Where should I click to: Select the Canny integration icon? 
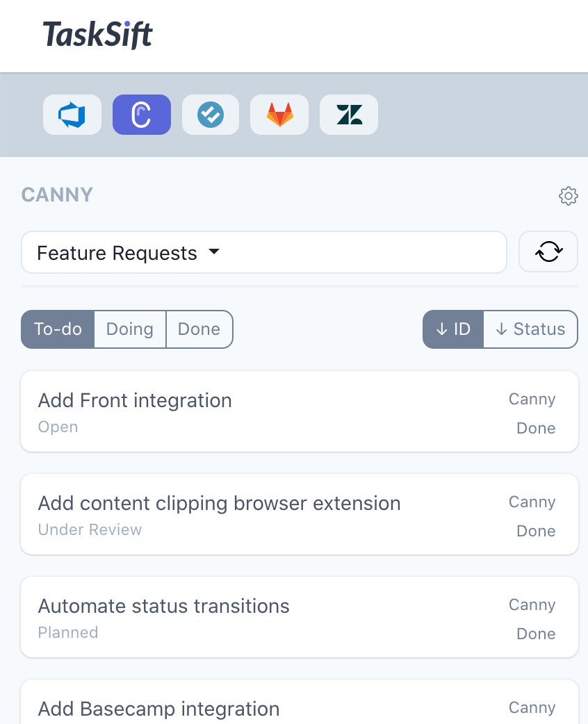[x=142, y=115]
